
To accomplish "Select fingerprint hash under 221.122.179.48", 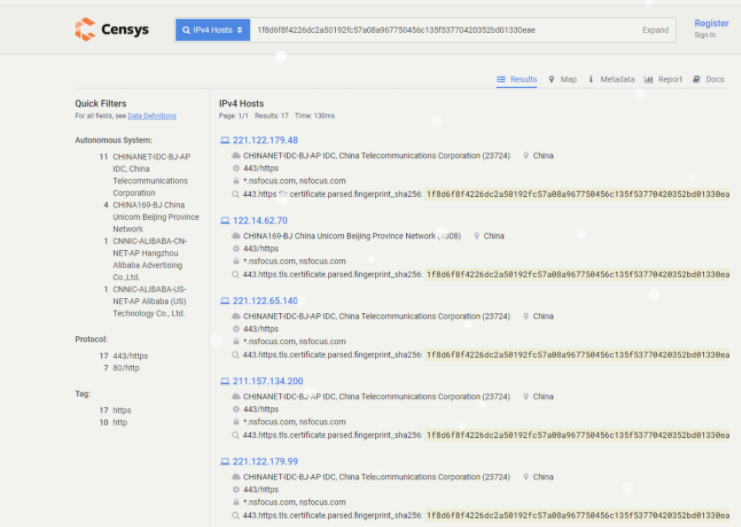I will [577, 194].
